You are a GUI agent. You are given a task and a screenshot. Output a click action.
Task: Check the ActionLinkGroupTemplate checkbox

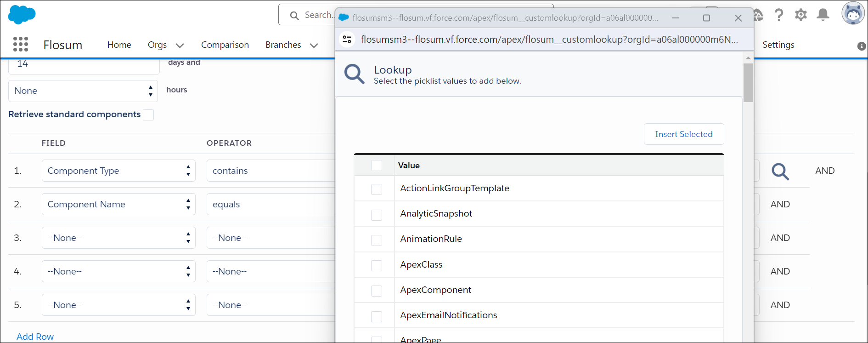[377, 189]
